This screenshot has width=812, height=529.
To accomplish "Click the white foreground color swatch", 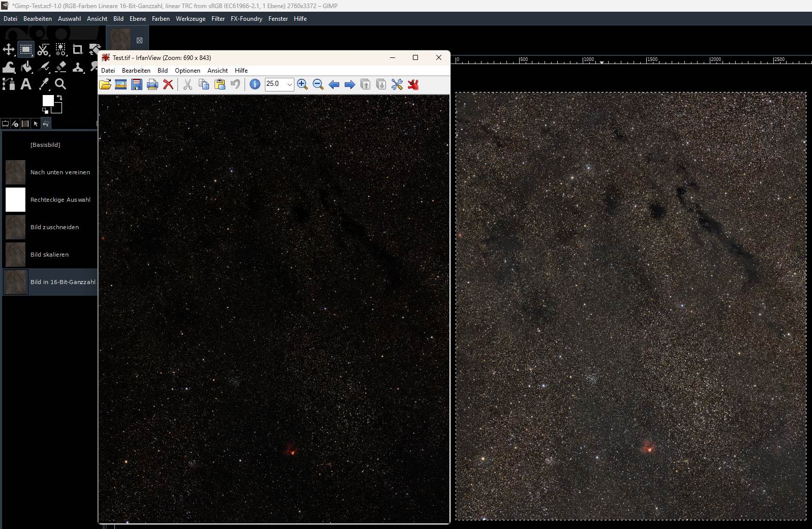I will 48,101.
